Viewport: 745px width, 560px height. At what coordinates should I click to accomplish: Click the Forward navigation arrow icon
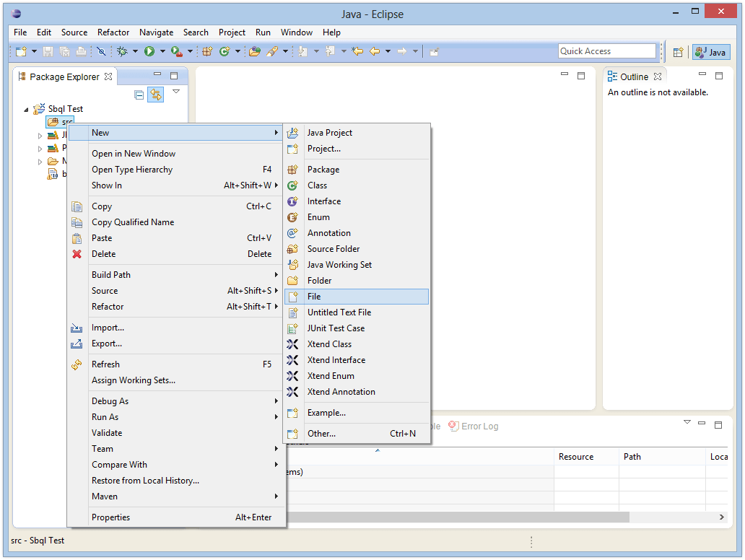[402, 51]
